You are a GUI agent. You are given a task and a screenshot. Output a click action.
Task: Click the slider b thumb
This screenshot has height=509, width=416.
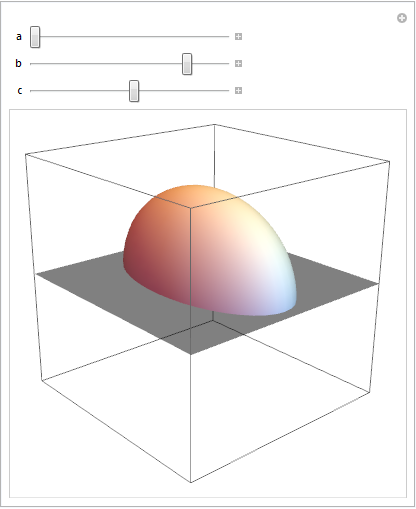(187, 64)
